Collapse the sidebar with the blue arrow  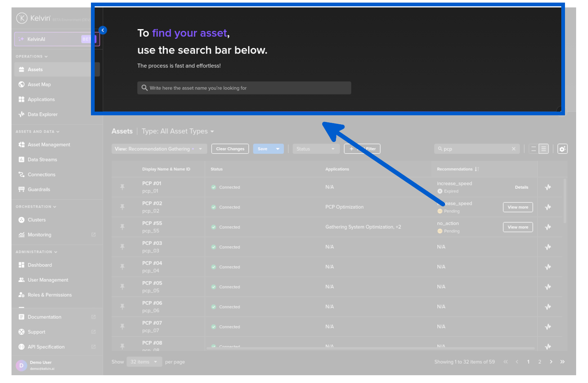coord(103,30)
